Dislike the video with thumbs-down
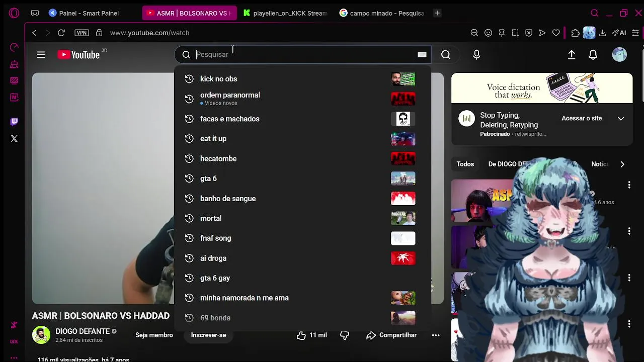Viewport: 644px width, 362px height. pyautogui.click(x=345, y=335)
